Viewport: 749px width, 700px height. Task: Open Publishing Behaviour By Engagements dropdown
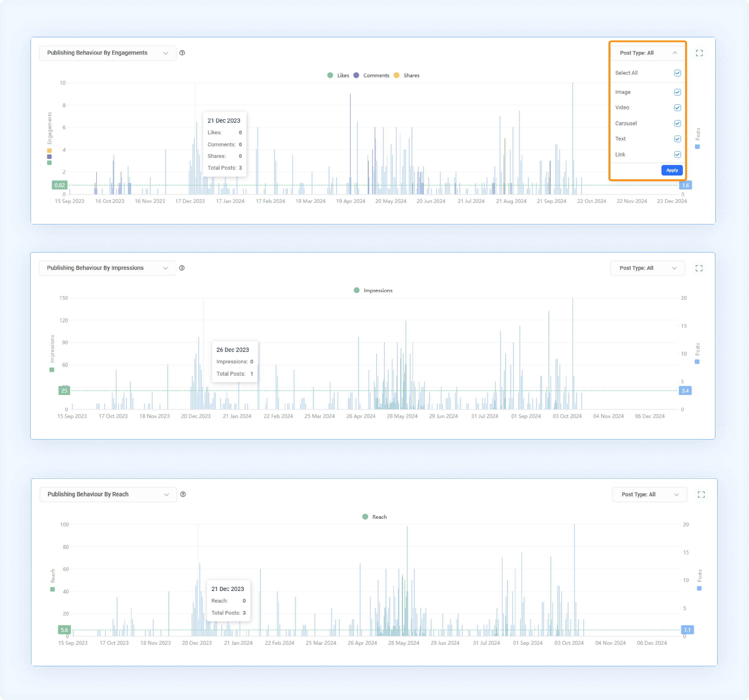(x=108, y=53)
